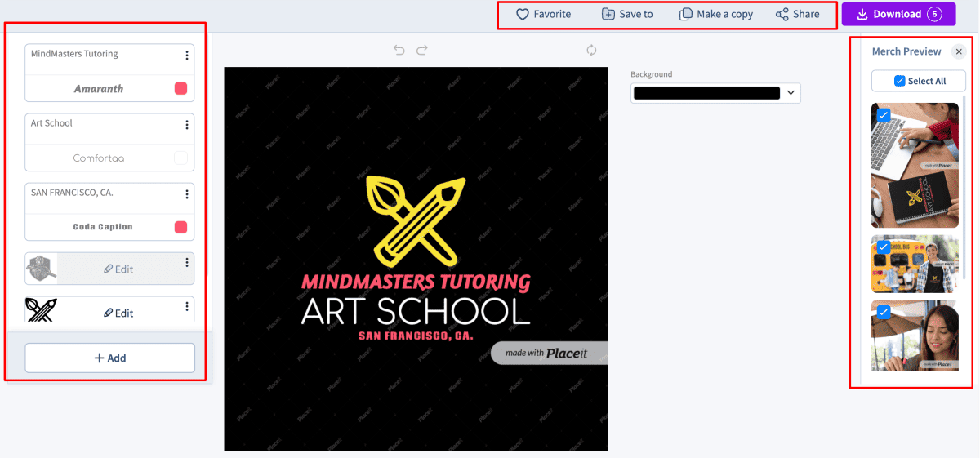Image resolution: width=980 pixels, height=458 pixels.
Task: Open three-dot menu for SAN FRANCISCO text
Action: (187, 194)
